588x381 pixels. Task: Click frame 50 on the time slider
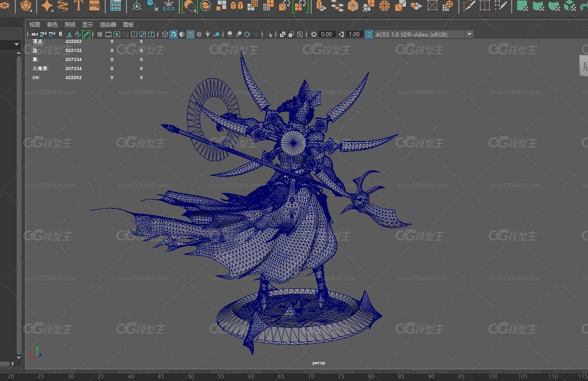(x=191, y=376)
